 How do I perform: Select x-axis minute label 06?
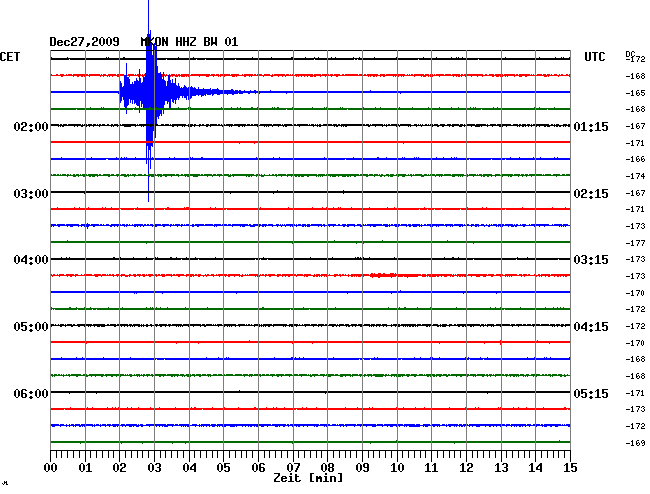(x=258, y=468)
